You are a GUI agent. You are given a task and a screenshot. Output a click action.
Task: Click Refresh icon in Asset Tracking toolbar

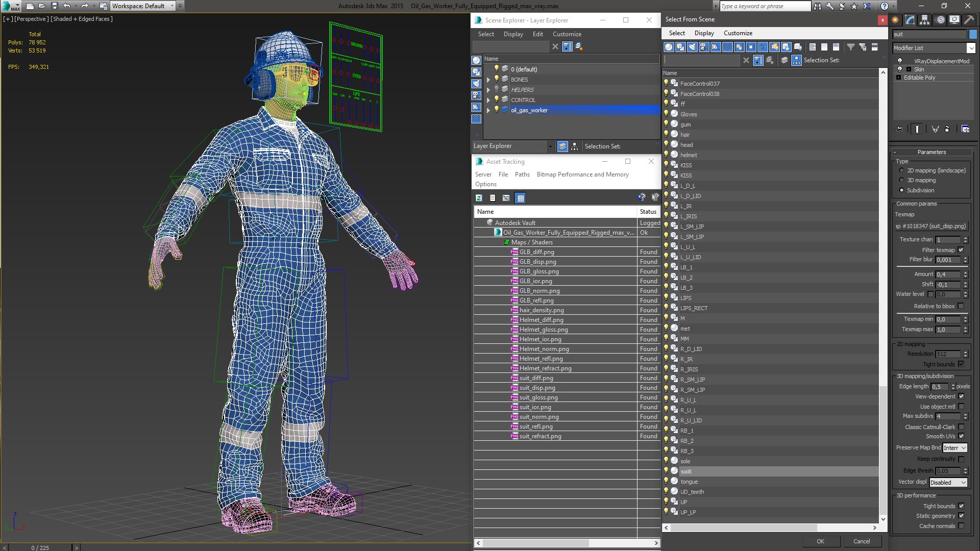click(x=479, y=198)
